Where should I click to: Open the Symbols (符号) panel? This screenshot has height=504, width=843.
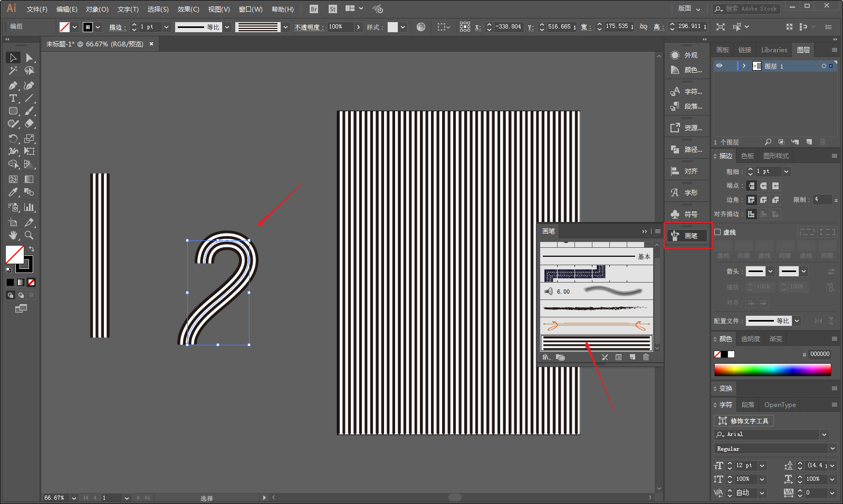coord(686,215)
